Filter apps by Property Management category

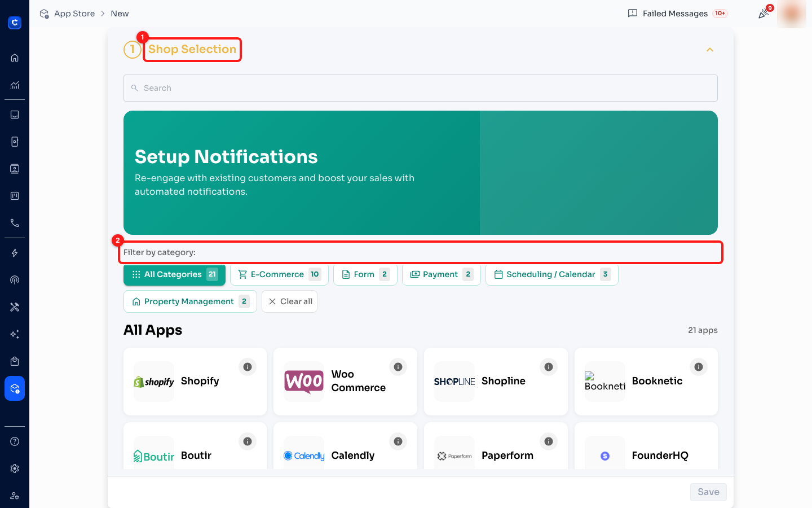pyautogui.click(x=190, y=301)
